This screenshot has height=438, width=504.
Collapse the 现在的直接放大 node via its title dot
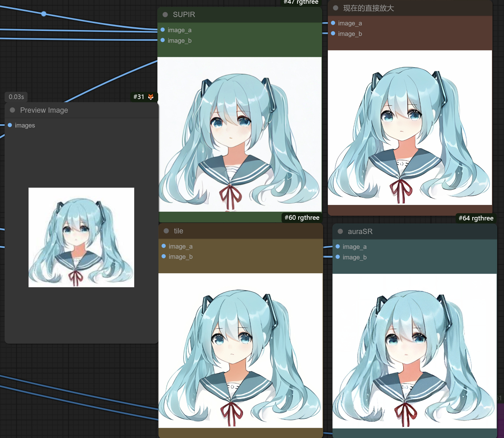(x=335, y=8)
